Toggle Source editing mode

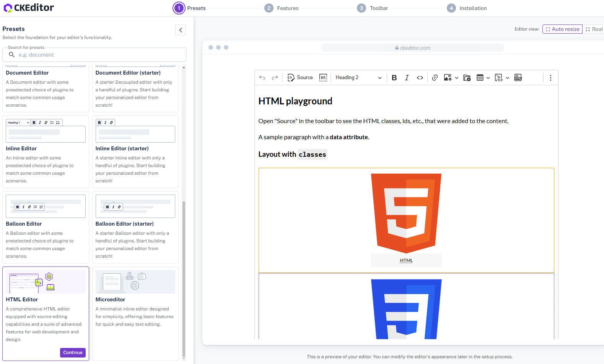[300, 78]
